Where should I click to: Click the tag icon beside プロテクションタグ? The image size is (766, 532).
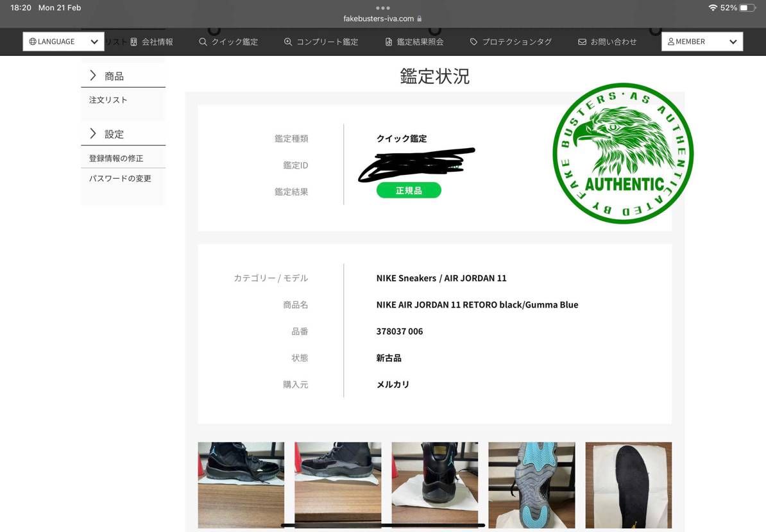click(473, 42)
